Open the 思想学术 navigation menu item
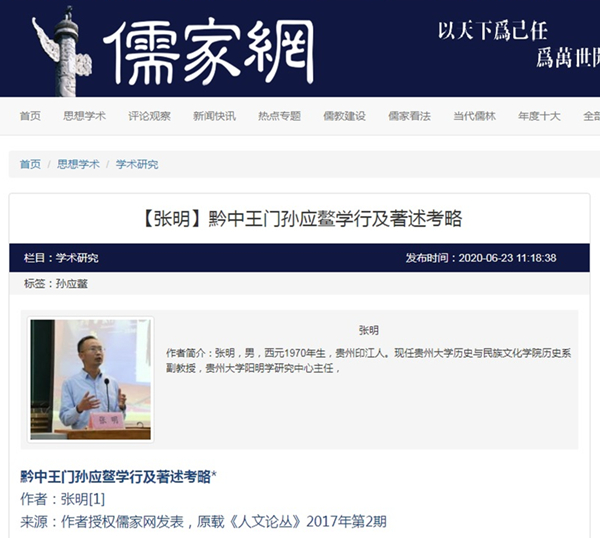Viewport: 600px width, 538px height. (x=85, y=116)
